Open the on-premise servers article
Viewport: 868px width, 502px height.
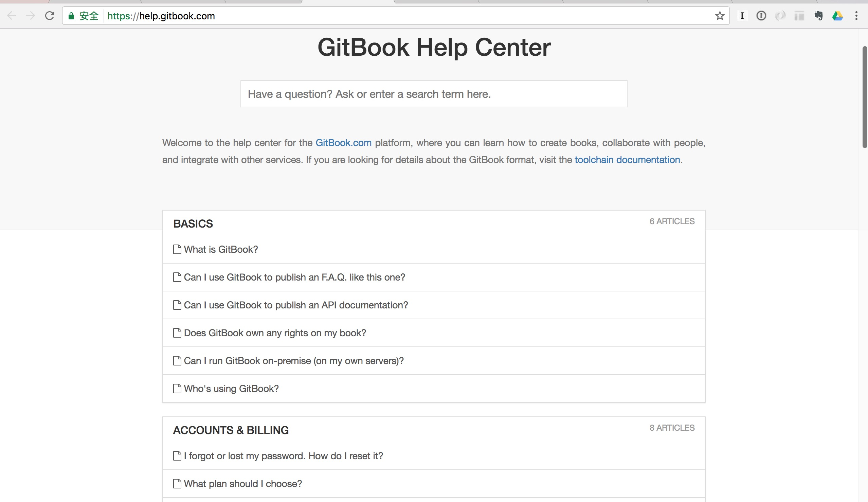point(294,361)
